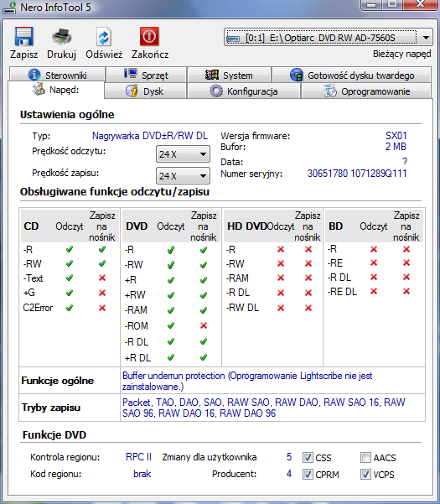Click the Packet, TAO, DAO write modes text
440x504 pixels.
(x=264, y=408)
